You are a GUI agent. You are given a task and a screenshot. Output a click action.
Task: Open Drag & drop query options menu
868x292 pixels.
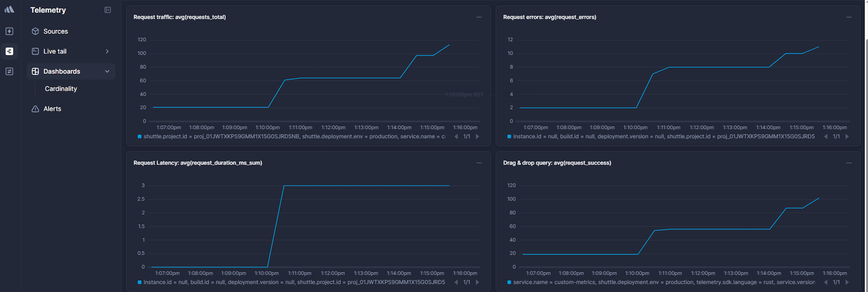(848, 163)
